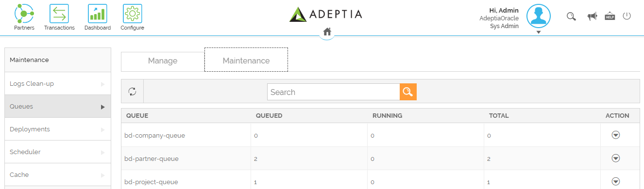Click the TOTAL column header
Viewport: 644px width, 189px height.
click(x=499, y=116)
